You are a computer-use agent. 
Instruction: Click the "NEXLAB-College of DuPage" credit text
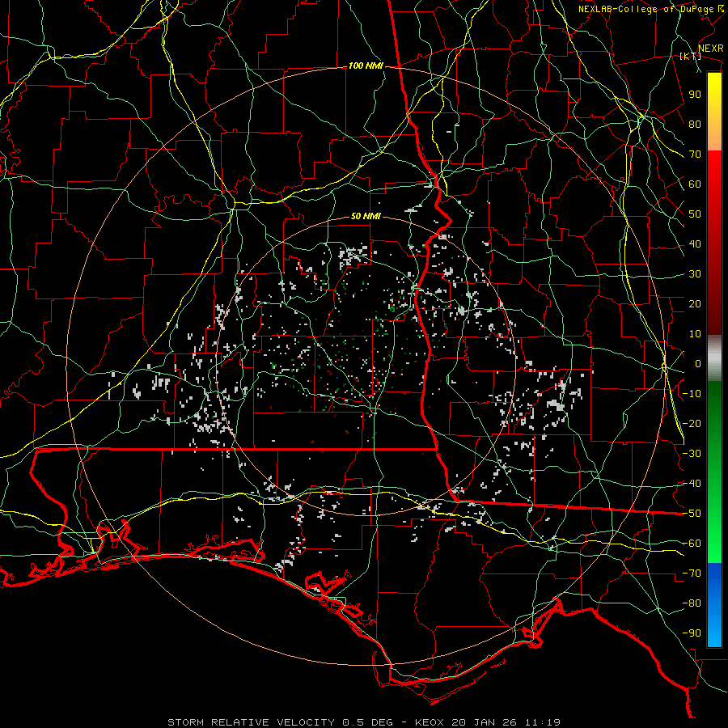pos(645,9)
